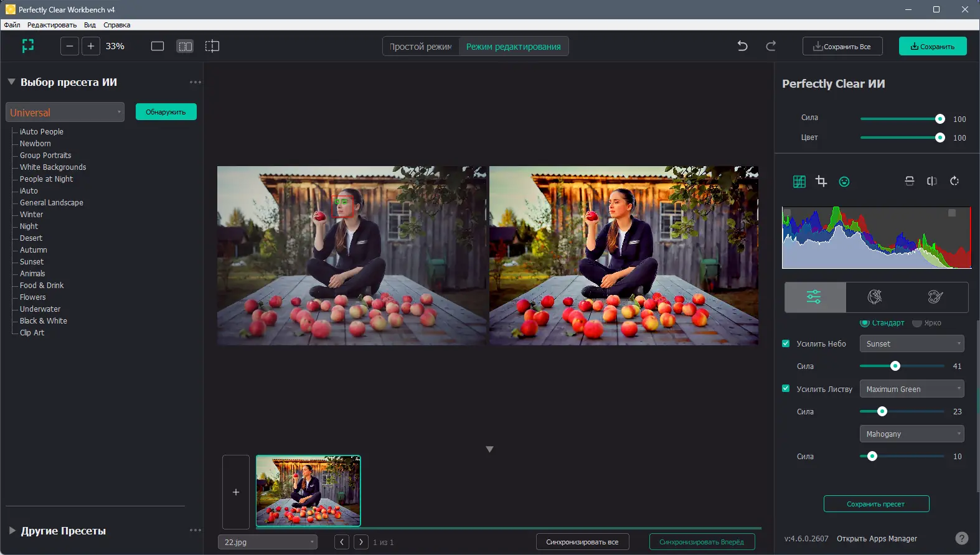Collapse the Выбор пресета ИИ section

click(11, 82)
